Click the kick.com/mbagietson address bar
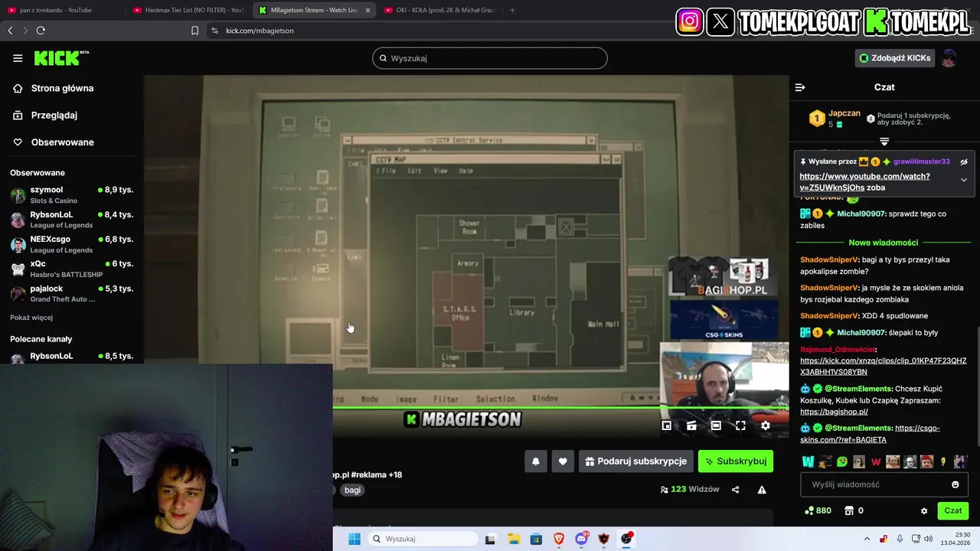This screenshot has width=980, height=551. pos(260,31)
